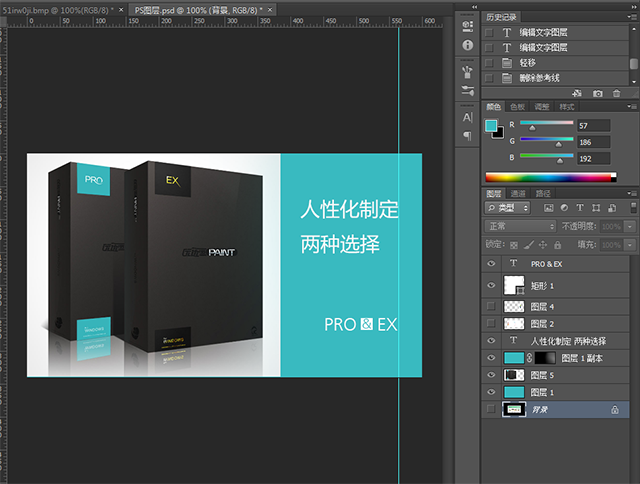Open the blend mode 正常 dropdown

click(x=519, y=226)
